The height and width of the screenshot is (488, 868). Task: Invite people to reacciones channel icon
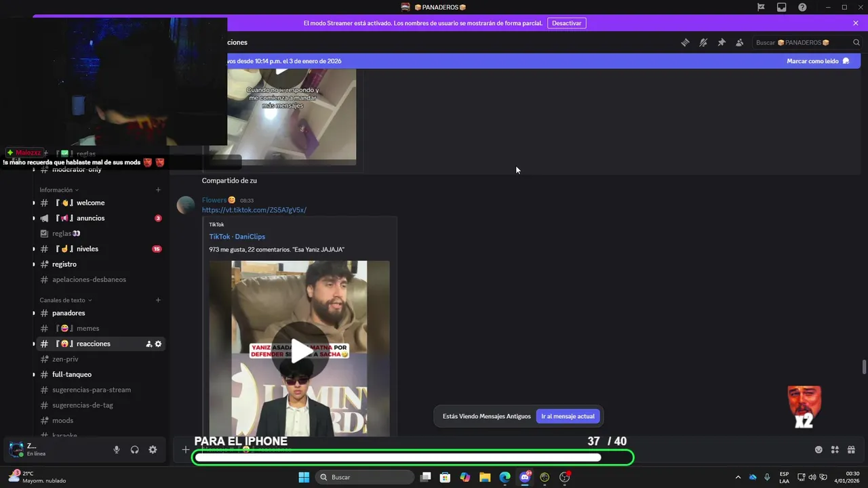tap(149, 344)
